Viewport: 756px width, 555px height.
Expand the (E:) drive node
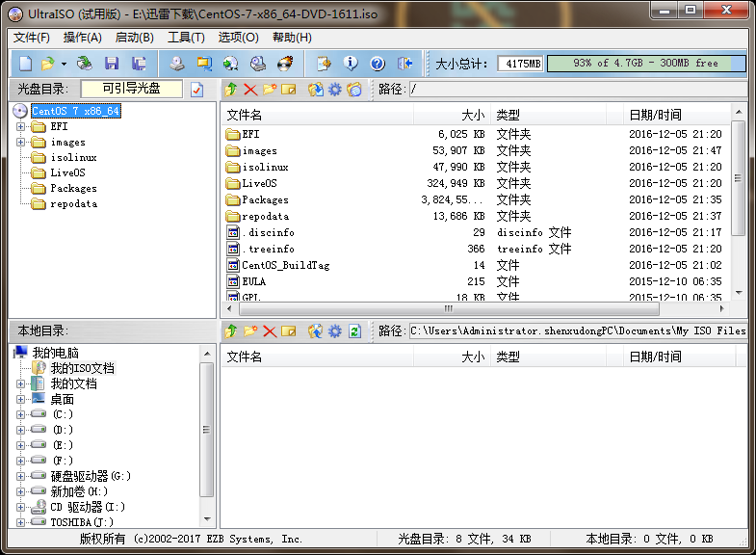21,445
